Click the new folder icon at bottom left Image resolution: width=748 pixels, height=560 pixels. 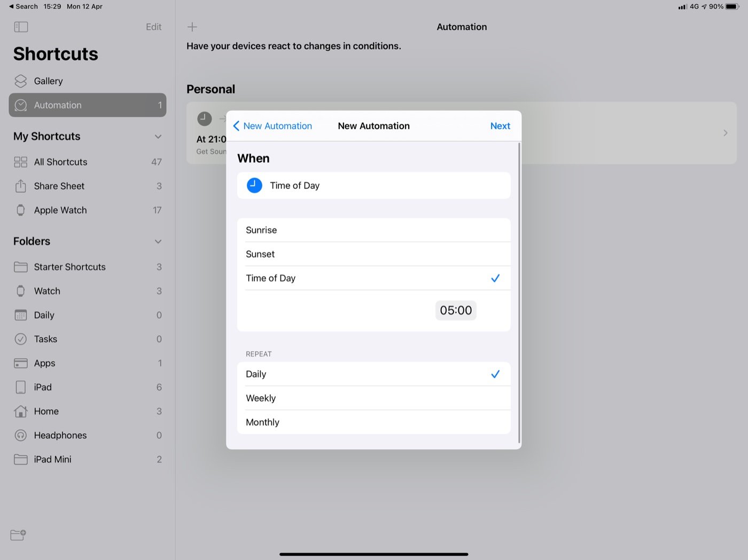18,535
